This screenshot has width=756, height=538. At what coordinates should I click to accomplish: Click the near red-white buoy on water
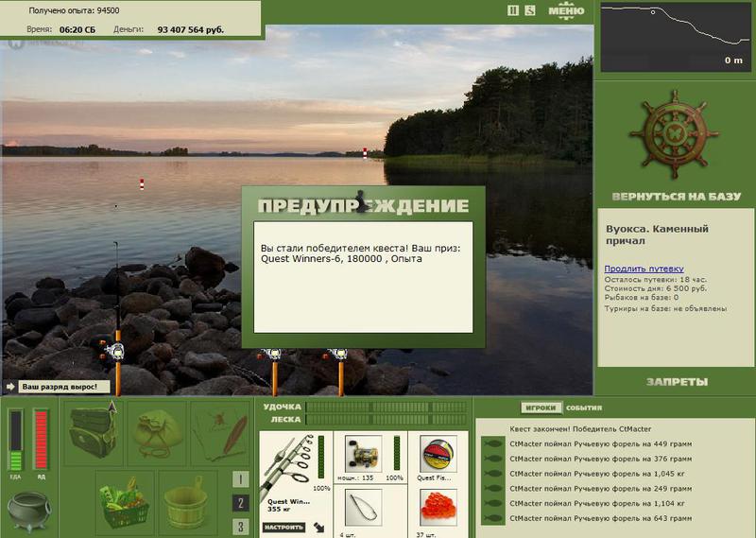tap(142, 184)
